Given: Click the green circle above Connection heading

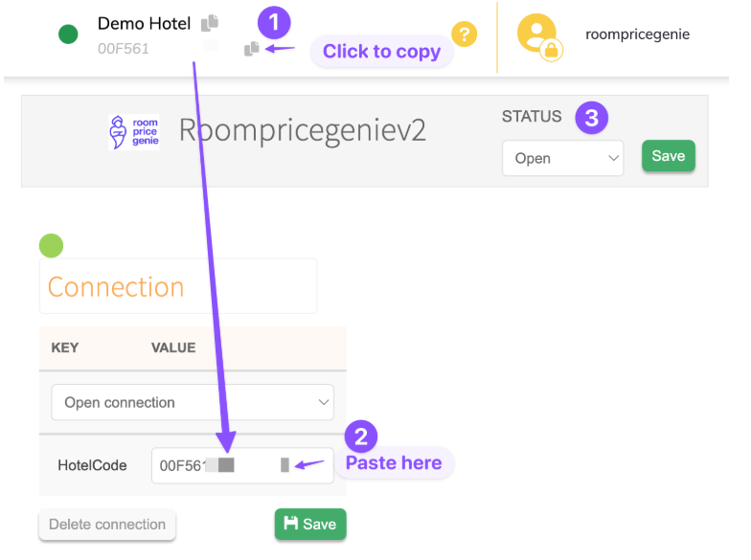Looking at the screenshot, I should pyautogui.click(x=51, y=246).
